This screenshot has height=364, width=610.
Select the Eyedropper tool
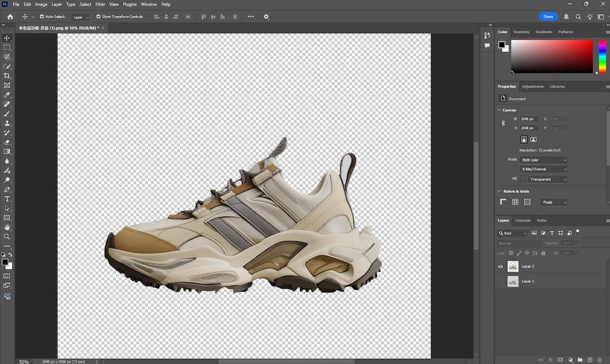7,95
